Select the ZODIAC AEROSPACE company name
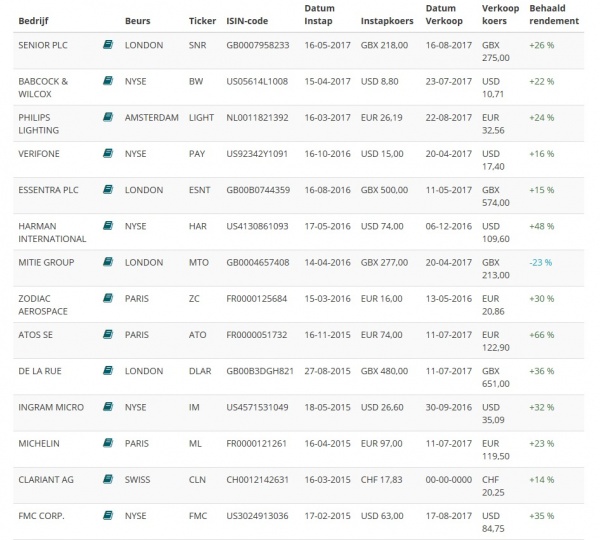 point(43,305)
